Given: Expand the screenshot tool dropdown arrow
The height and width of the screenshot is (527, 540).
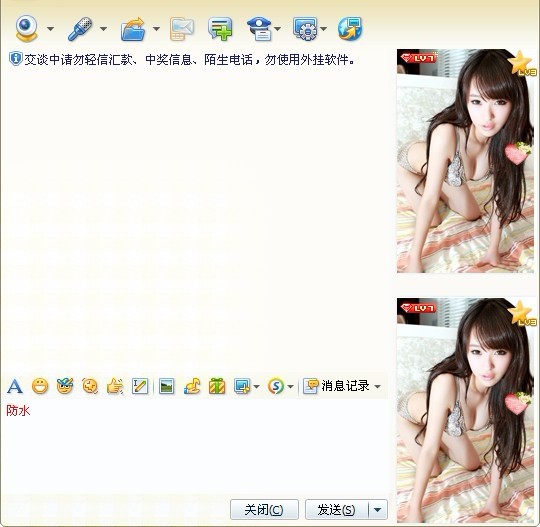Looking at the screenshot, I should tap(256, 386).
